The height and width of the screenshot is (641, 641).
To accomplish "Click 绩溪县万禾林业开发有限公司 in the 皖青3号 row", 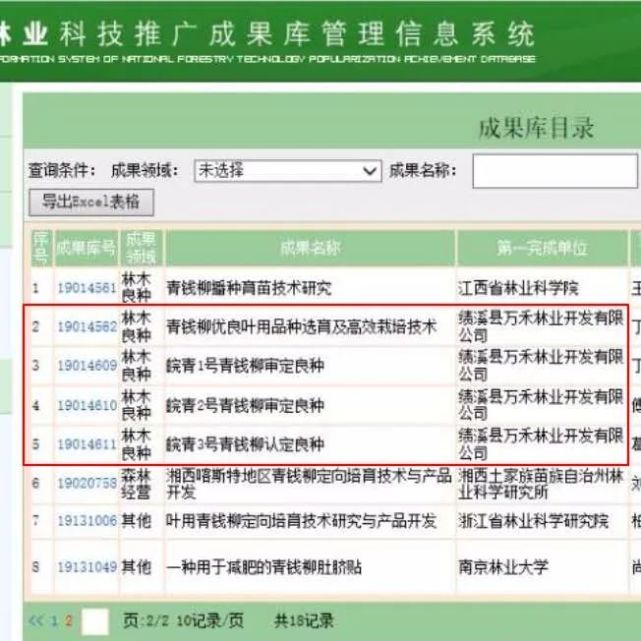I will pos(541,444).
